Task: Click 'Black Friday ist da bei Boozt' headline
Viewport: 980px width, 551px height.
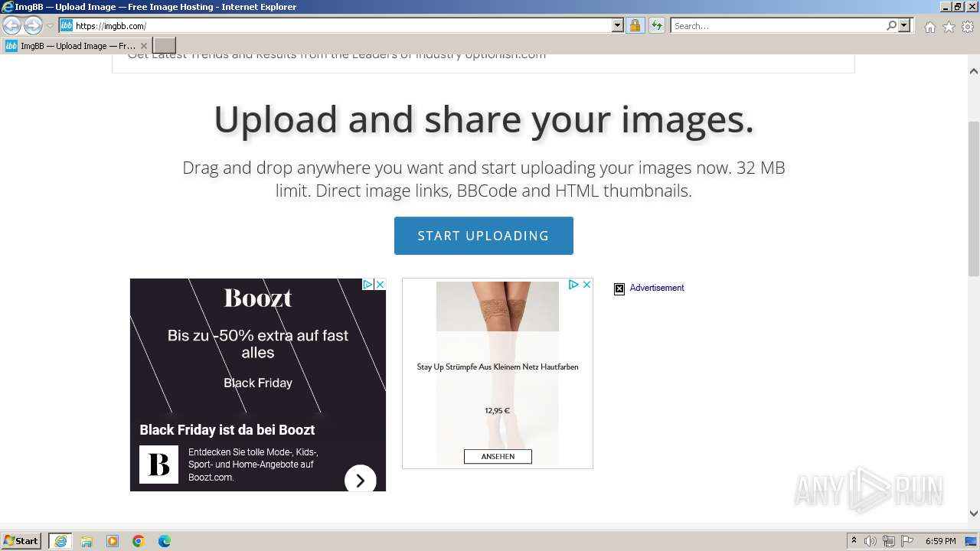Action: (x=227, y=430)
